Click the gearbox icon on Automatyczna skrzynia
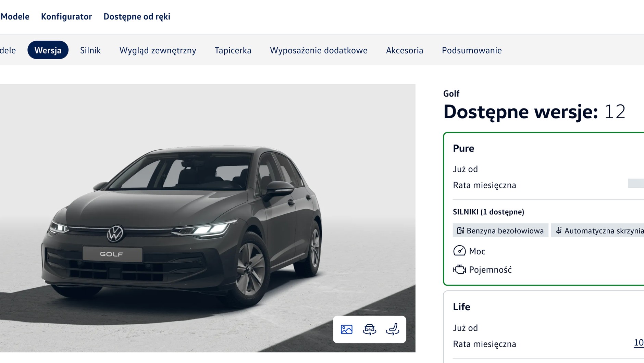 559,230
